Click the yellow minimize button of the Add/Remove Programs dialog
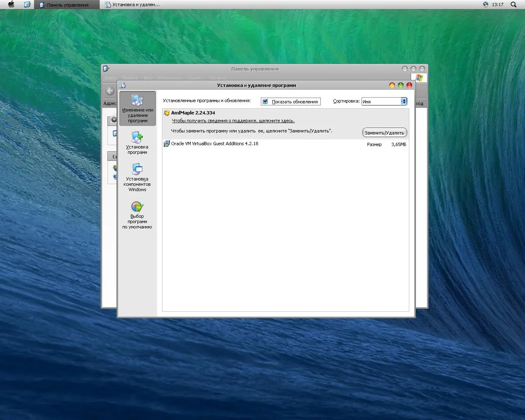The image size is (525, 420). point(392,85)
